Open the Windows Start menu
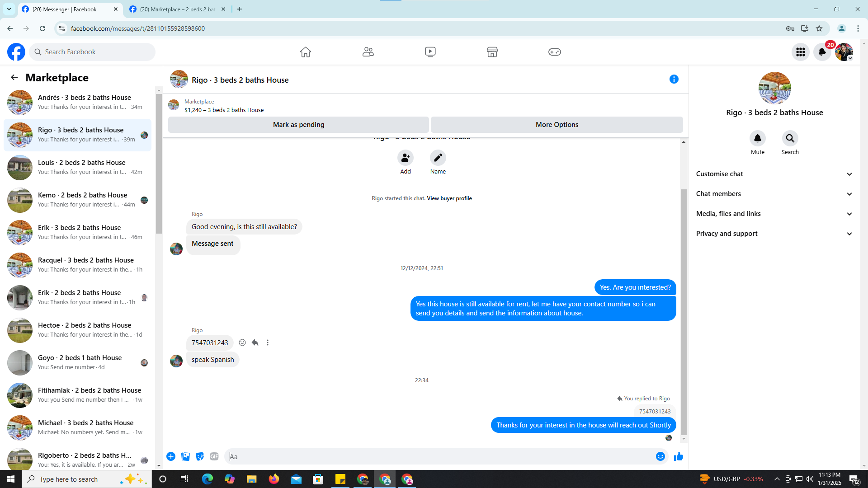The width and height of the screenshot is (868, 488). point(11,479)
